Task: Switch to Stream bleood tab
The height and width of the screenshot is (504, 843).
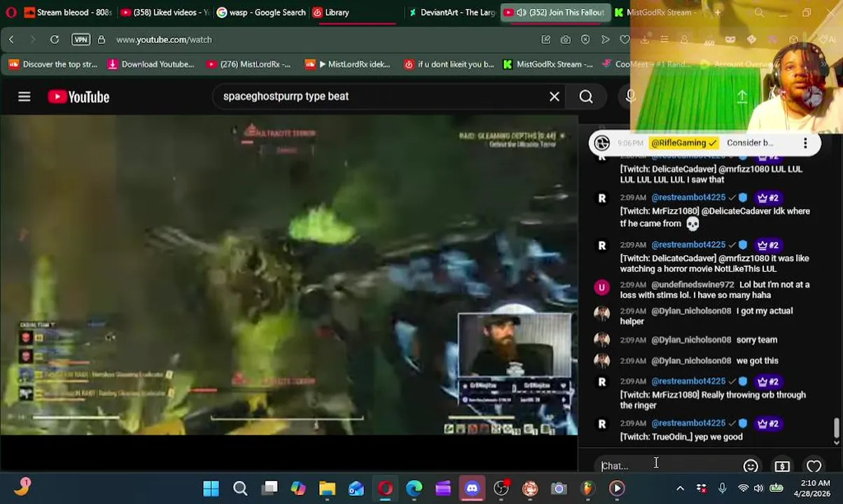Action: tap(67, 12)
